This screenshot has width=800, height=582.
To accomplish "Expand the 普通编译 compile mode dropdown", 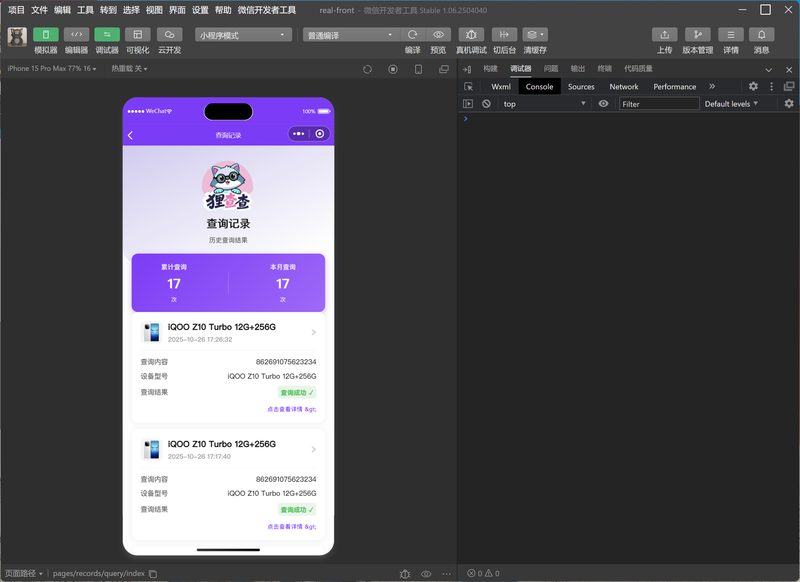I will (351, 35).
